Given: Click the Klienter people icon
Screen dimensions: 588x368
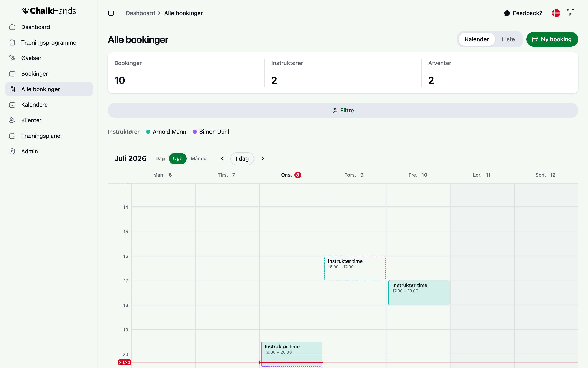Looking at the screenshot, I should click(x=12, y=120).
